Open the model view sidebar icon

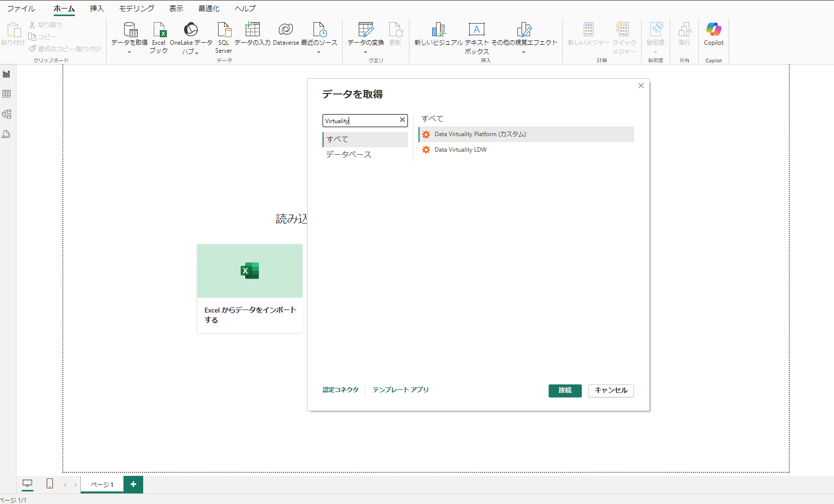7,114
